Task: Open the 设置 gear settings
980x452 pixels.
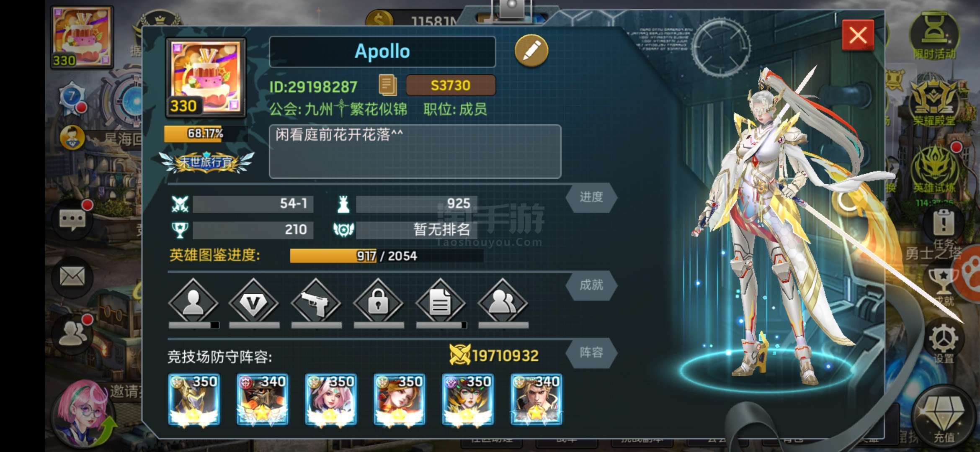Action: tap(944, 342)
